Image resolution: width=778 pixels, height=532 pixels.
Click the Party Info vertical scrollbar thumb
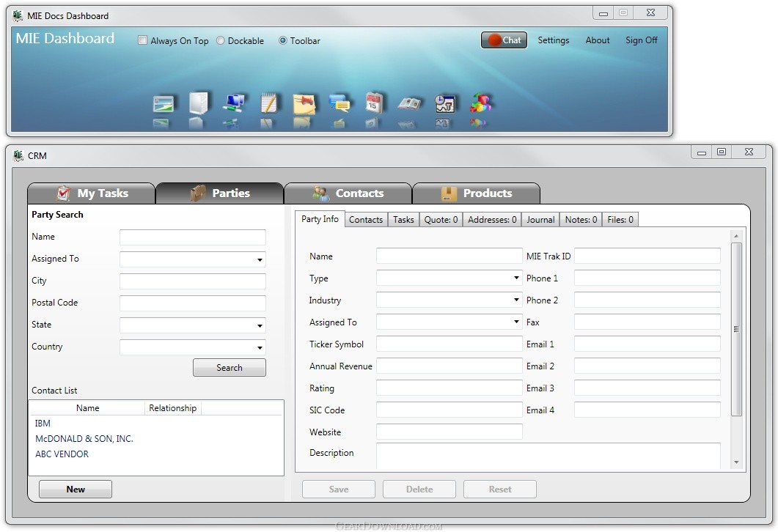736,329
